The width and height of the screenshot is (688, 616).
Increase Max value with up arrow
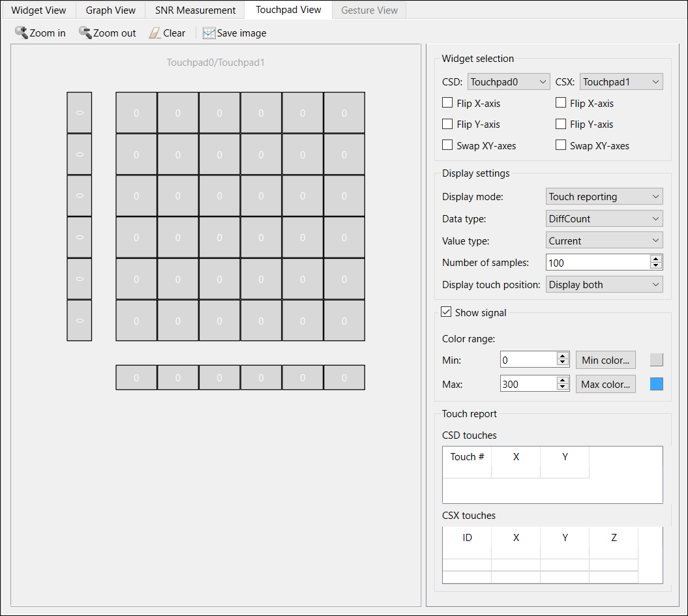coord(563,380)
